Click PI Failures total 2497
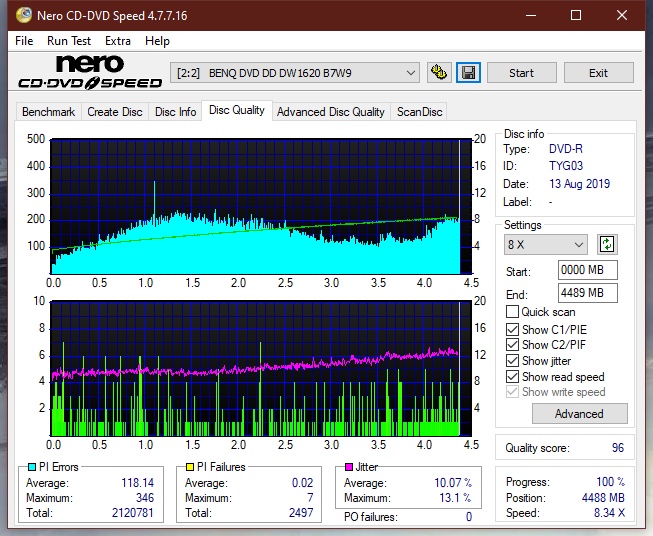 (x=301, y=513)
